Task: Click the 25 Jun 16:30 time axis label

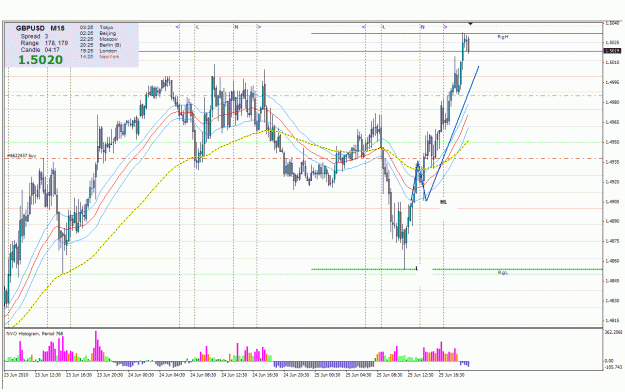Action: [x=452, y=375]
